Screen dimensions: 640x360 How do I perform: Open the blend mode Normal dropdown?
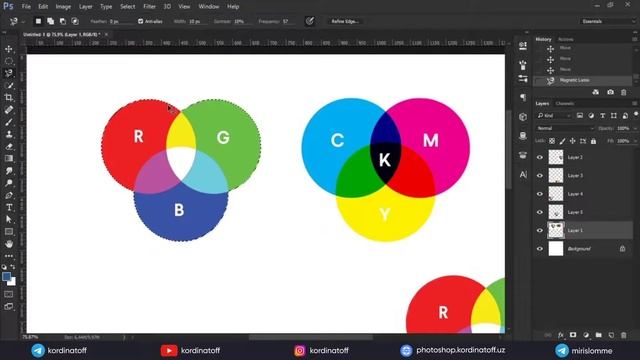click(x=565, y=128)
